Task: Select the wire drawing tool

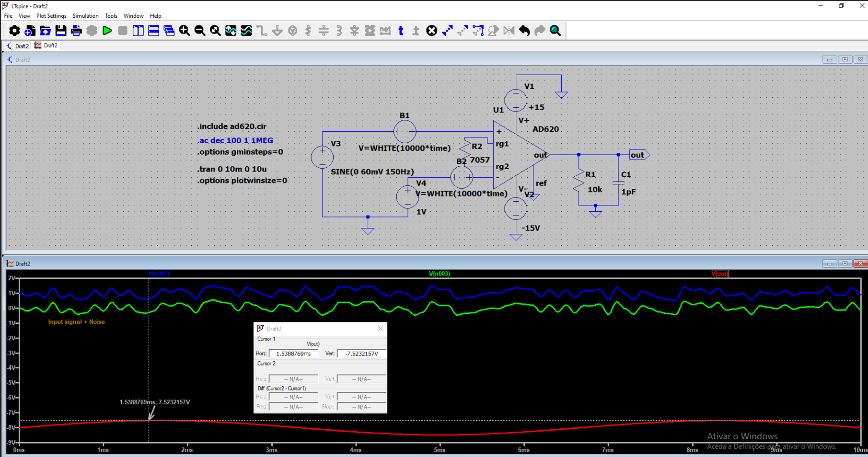Action: (x=262, y=31)
